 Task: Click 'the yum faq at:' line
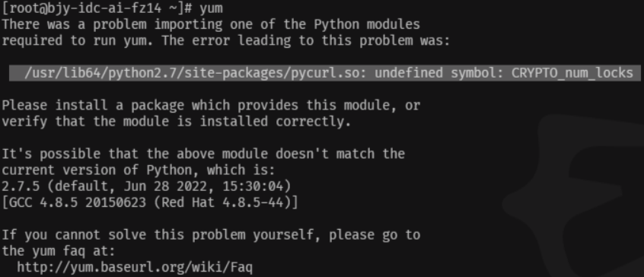tap(59, 251)
